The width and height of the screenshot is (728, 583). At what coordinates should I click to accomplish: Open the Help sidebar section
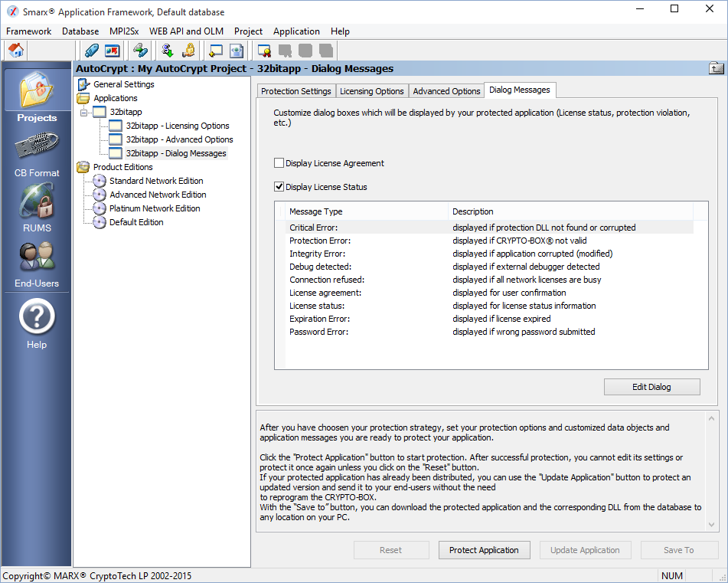coord(37,323)
